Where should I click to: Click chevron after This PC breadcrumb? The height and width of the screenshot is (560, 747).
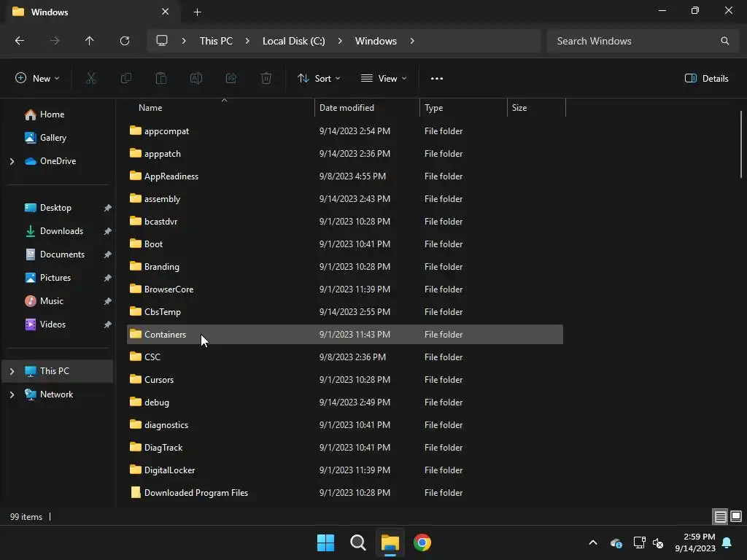(x=247, y=41)
